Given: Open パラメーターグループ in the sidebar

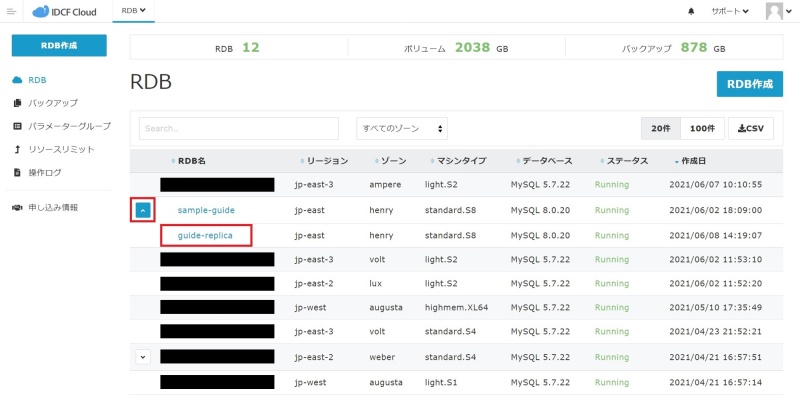Looking at the screenshot, I should [x=69, y=126].
